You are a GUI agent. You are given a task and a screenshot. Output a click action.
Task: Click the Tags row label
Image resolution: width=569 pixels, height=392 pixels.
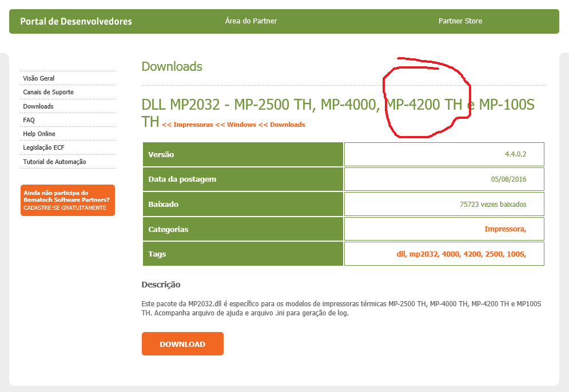pyautogui.click(x=157, y=254)
